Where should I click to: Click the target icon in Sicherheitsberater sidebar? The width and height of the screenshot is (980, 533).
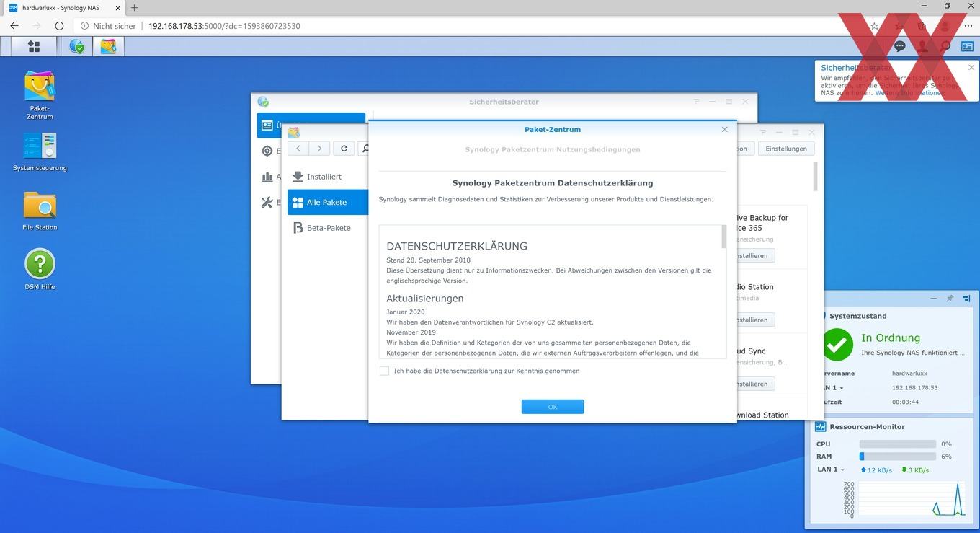point(267,151)
